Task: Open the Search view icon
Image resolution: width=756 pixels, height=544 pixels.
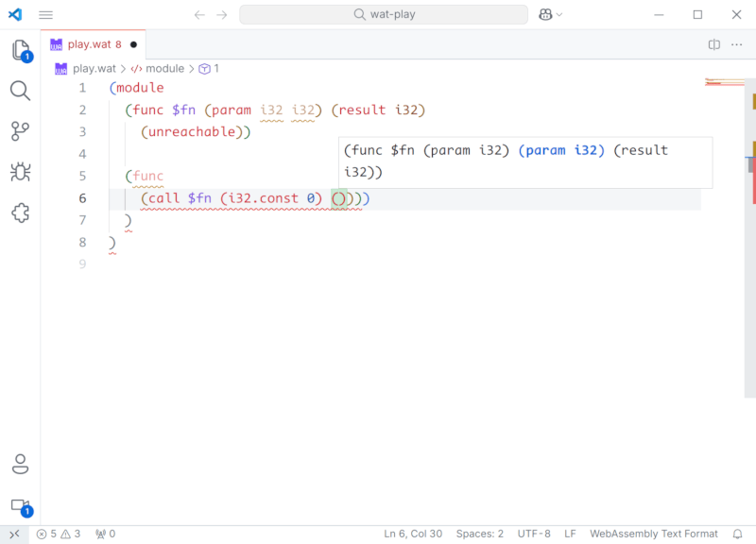Action: (x=20, y=91)
